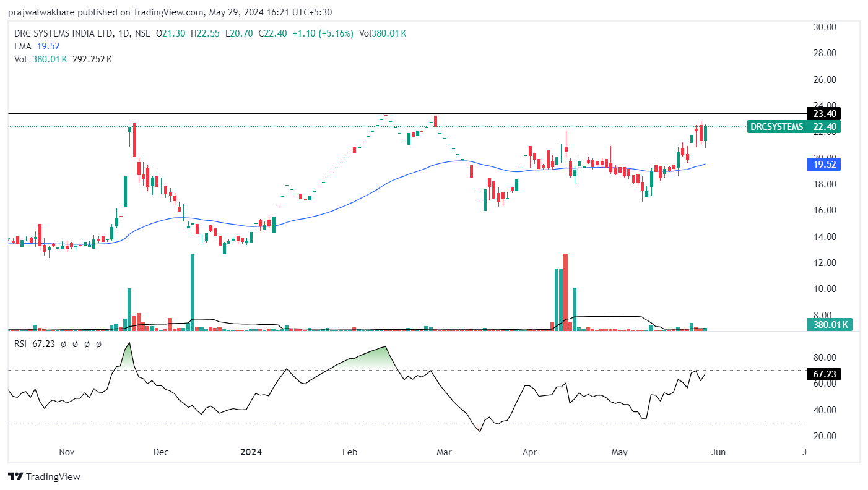The width and height of the screenshot is (868, 490).
Task: Click the 67.23 RSI value tag
Action: coord(823,374)
